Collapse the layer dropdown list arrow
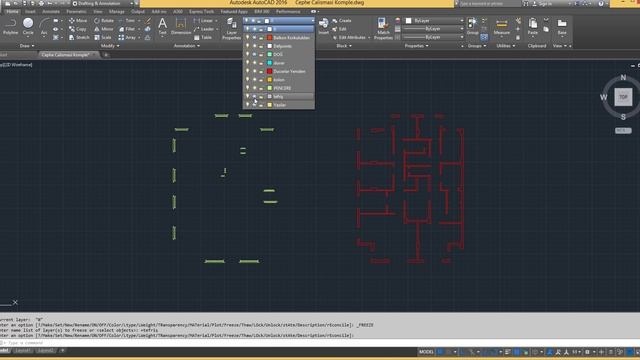The image size is (640, 360). pyautogui.click(x=313, y=20)
